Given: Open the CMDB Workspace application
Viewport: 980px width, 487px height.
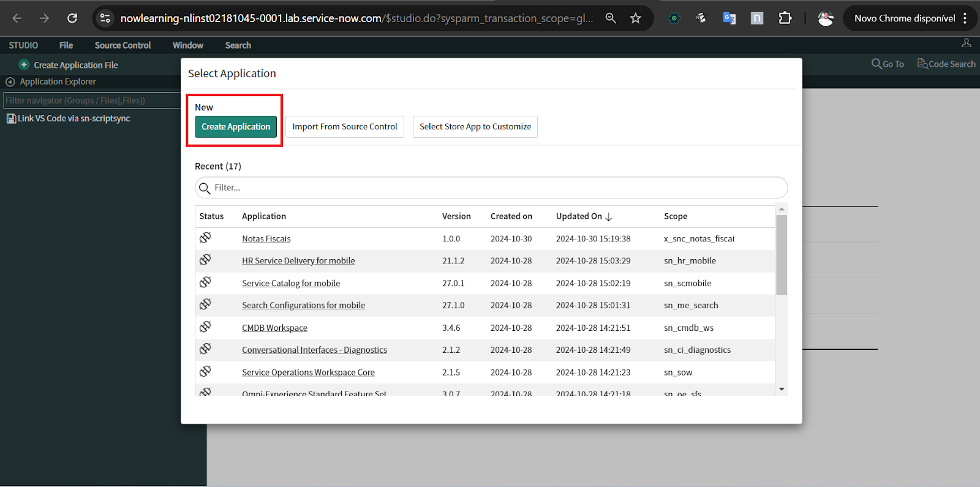Looking at the screenshot, I should [x=274, y=328].
